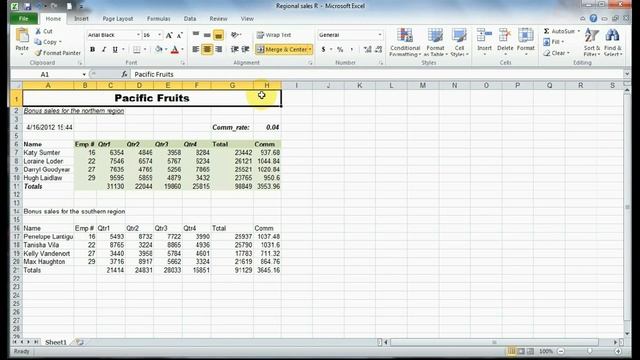Open the File tab
This screenshot has height=360, width=640.
(x=23, y=19)
